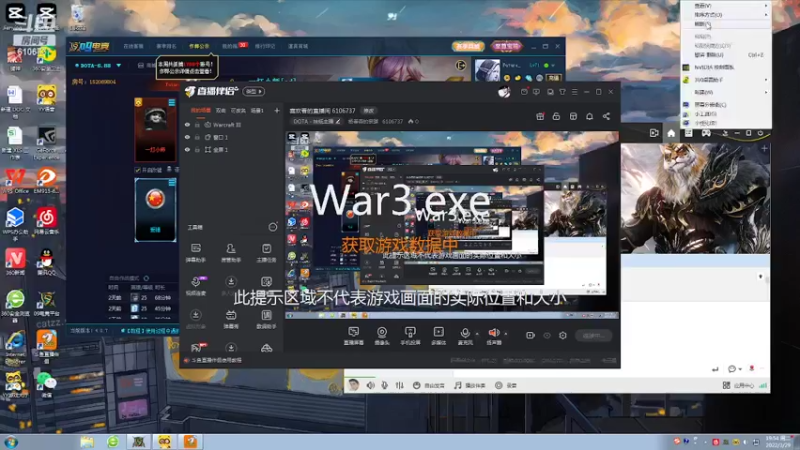Expand the 360桌面助手 submenu
The image size is (800, 450).
click(727, 80)
